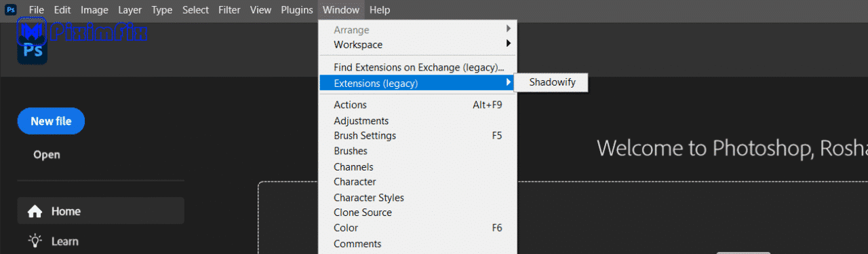Open Character Styles panel
Screen dimensions: 868x254
[418, 198]
